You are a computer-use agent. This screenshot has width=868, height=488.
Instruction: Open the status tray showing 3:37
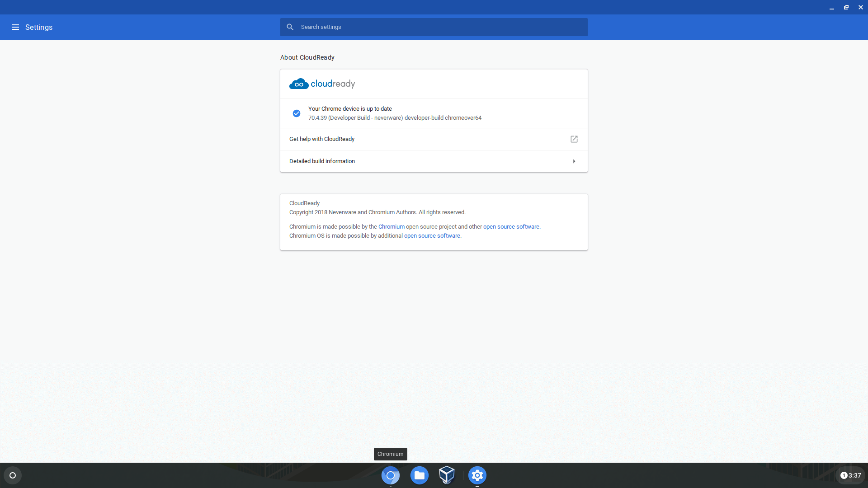point(850,475)
